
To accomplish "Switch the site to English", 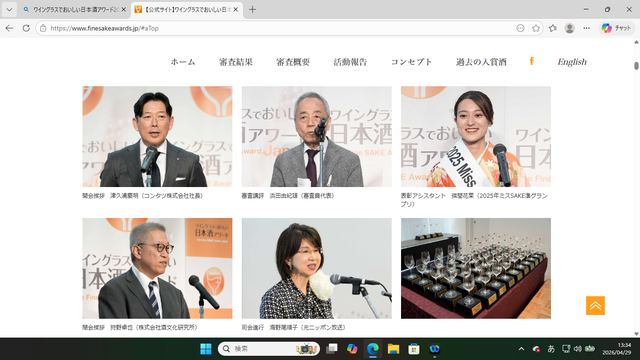I will click(x=572, y=62).
